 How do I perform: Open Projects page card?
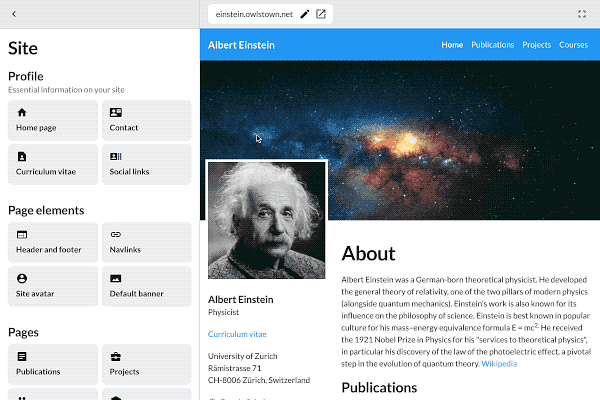click(147, 364)
